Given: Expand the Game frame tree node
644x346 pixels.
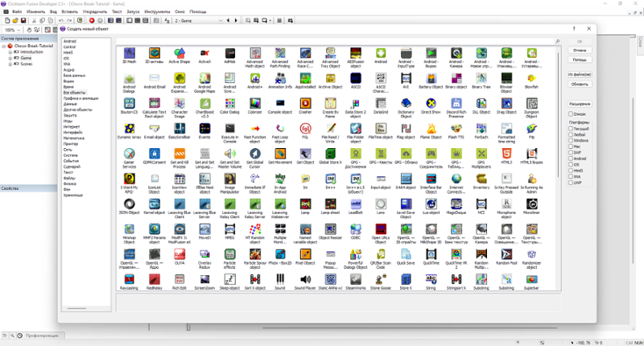Looking at the screenshot, I should tap(10, 58).
